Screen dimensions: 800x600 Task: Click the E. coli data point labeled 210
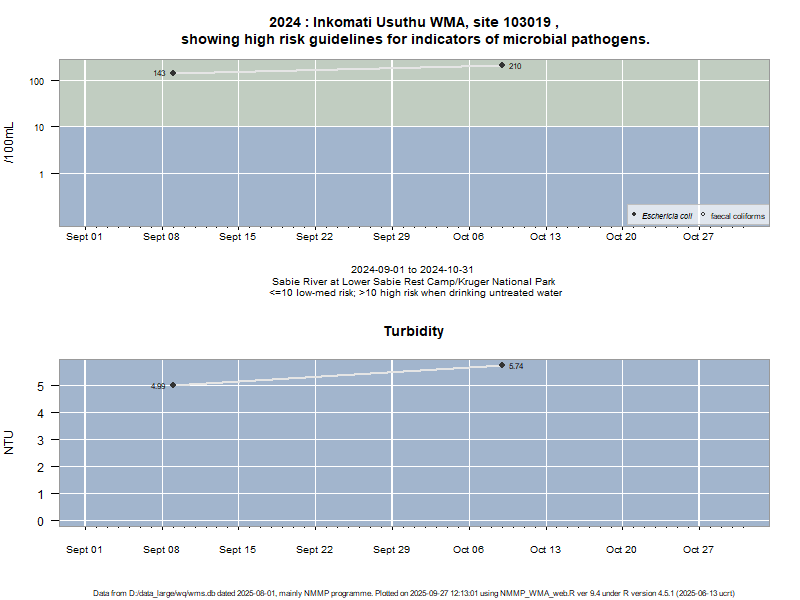(x=502, y=65)
